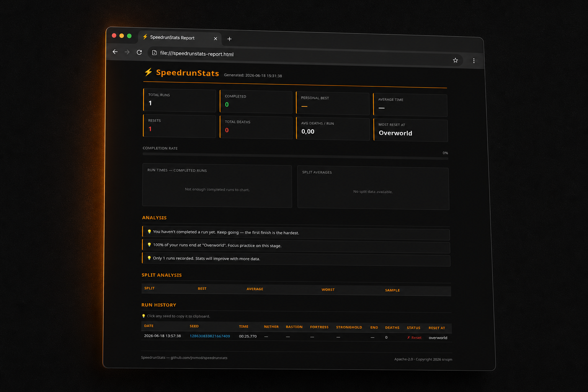The image size is (588, 392).
Task: Click the Total Deaths stat card
Action: [256, 127]
